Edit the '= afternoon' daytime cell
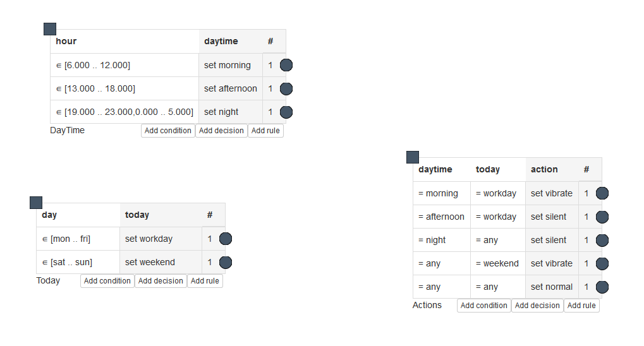Viewport: 644px width, 346px height. (441, 217)
